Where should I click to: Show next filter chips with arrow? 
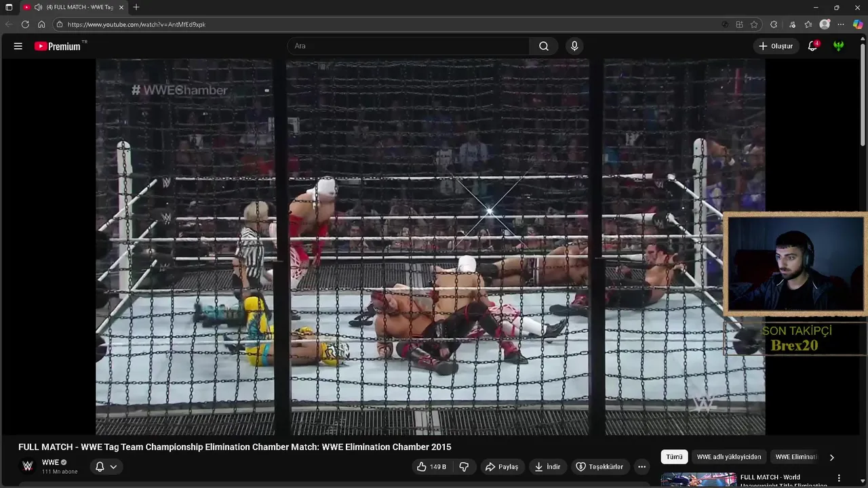(832, 457)
